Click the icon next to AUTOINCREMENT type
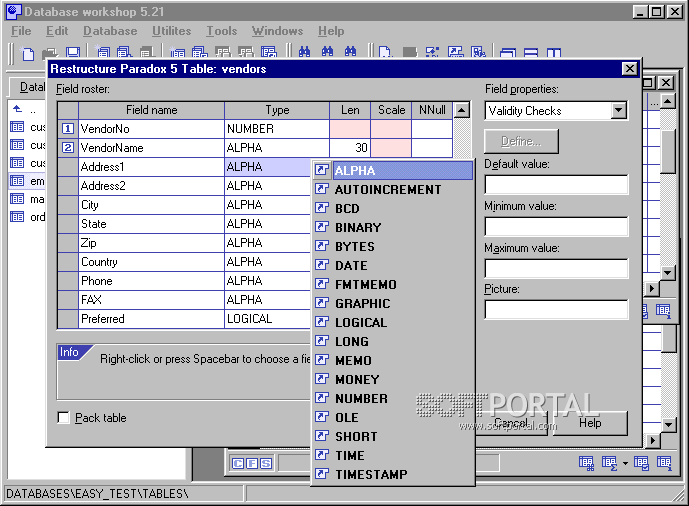Screen dimensions: 689x506 click(x=322, y=189)
